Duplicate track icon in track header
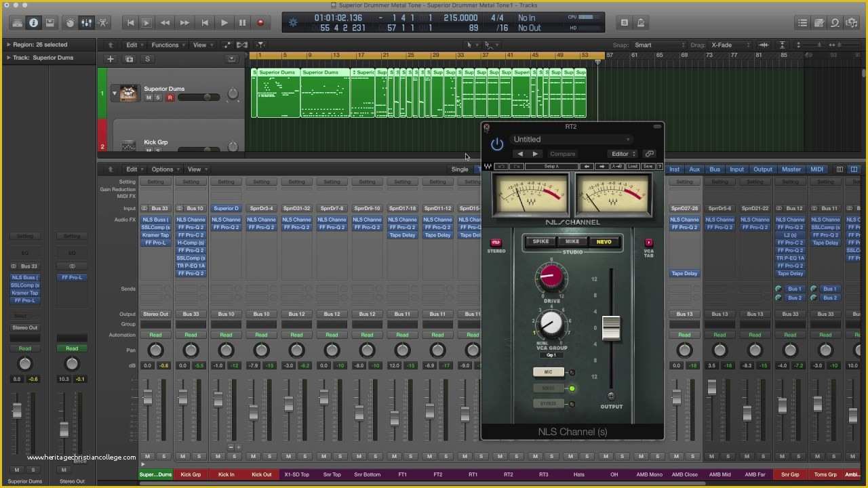 coord(130,59)
